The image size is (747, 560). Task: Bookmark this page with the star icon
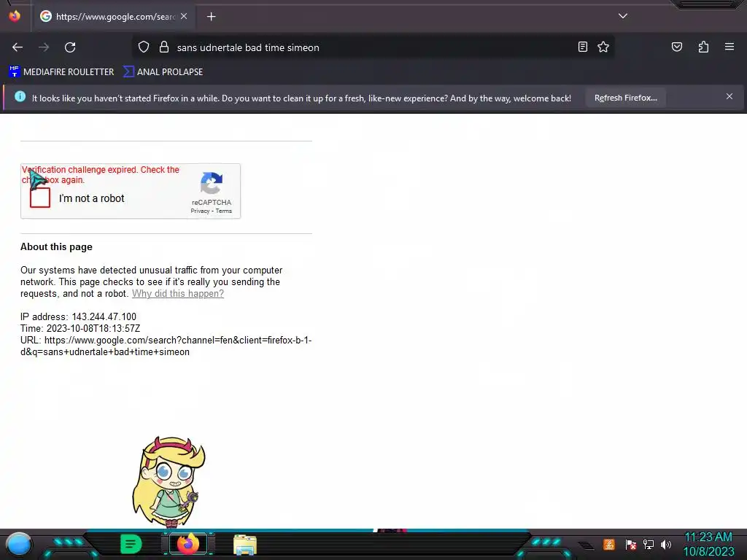(603, 47)
